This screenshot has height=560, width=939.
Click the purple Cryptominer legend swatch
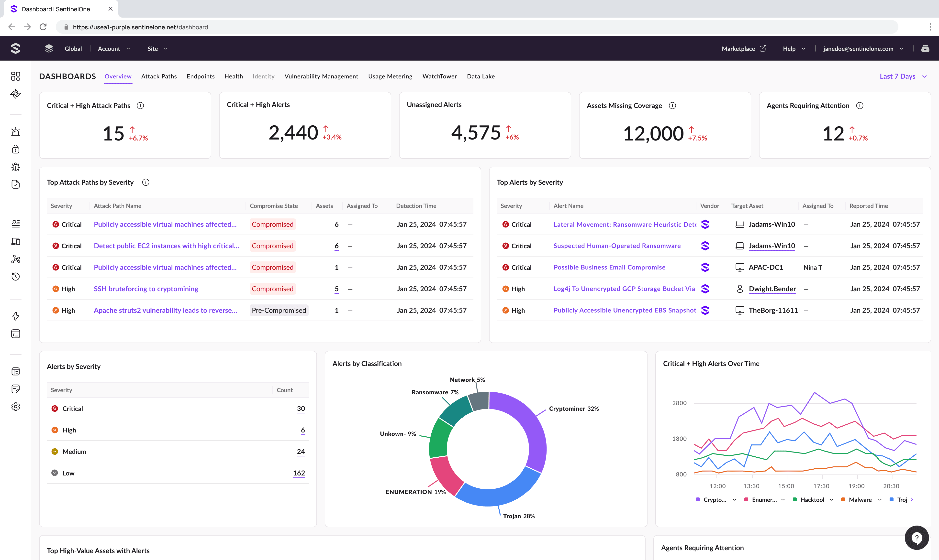click(698, 499)
